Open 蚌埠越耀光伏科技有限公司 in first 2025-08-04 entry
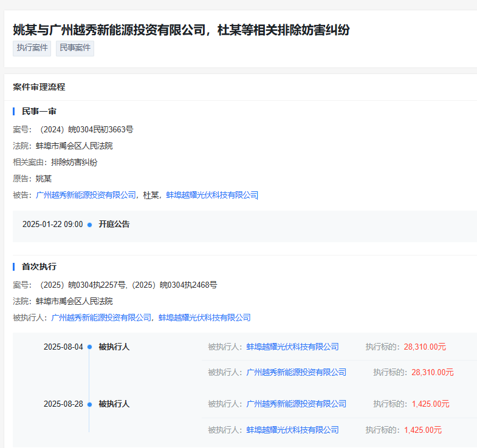Screen dimensions: 477x448 tap(292, 347)
